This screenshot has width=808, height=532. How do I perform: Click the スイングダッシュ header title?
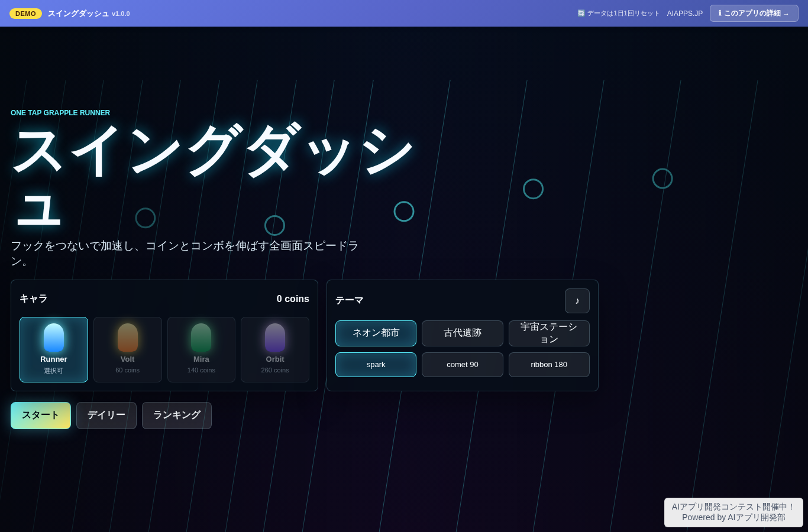tap(79, 14)
